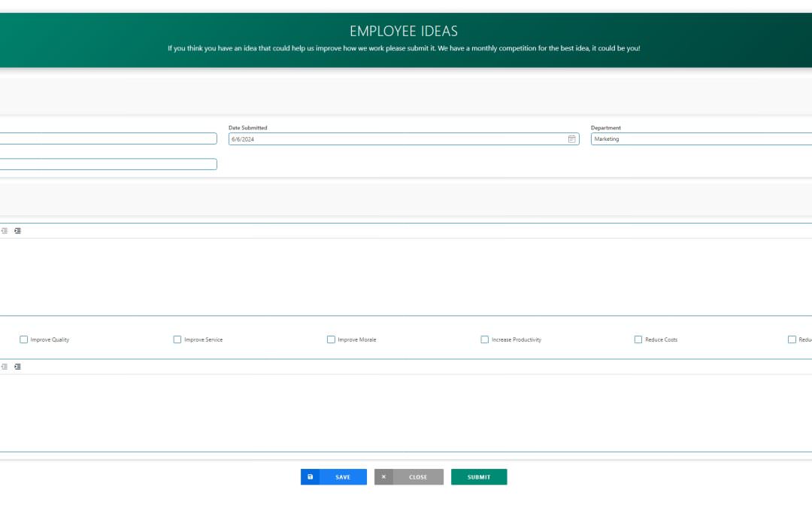Open the calendar icon in Date Submitted field
This screenshot has width=812, height=508.
(x=571, y=138)
